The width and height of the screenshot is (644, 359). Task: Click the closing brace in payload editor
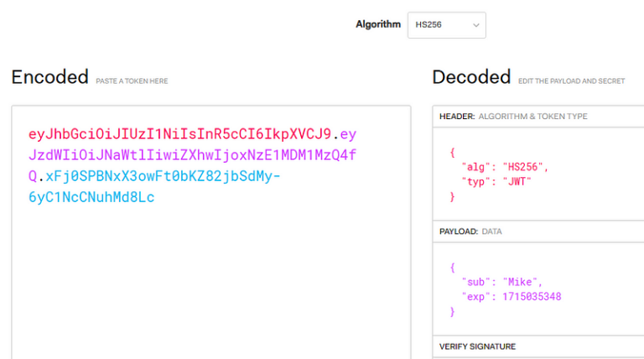click(x=452, y=311)
